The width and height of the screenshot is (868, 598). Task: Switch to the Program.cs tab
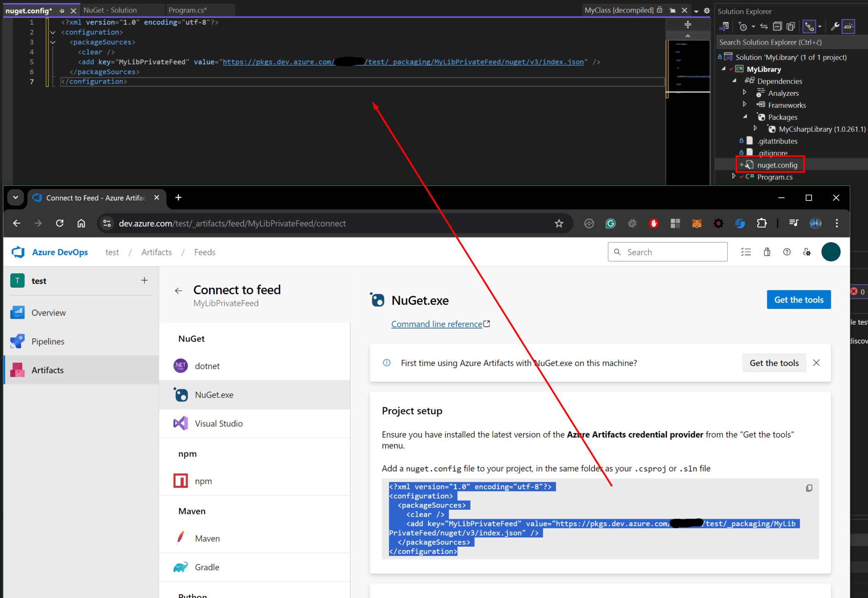tap(187, 10)
